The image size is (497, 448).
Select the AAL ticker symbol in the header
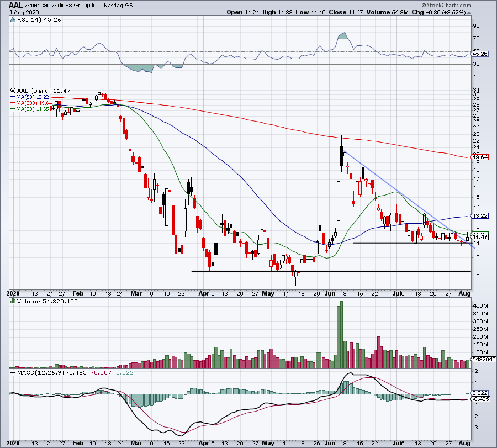(15, 5)
